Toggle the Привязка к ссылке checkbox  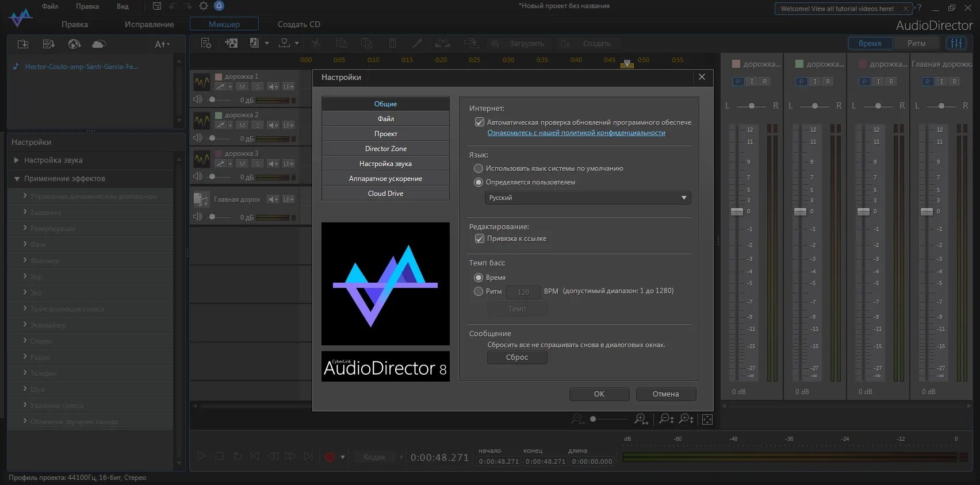click(x=479, y=238)
